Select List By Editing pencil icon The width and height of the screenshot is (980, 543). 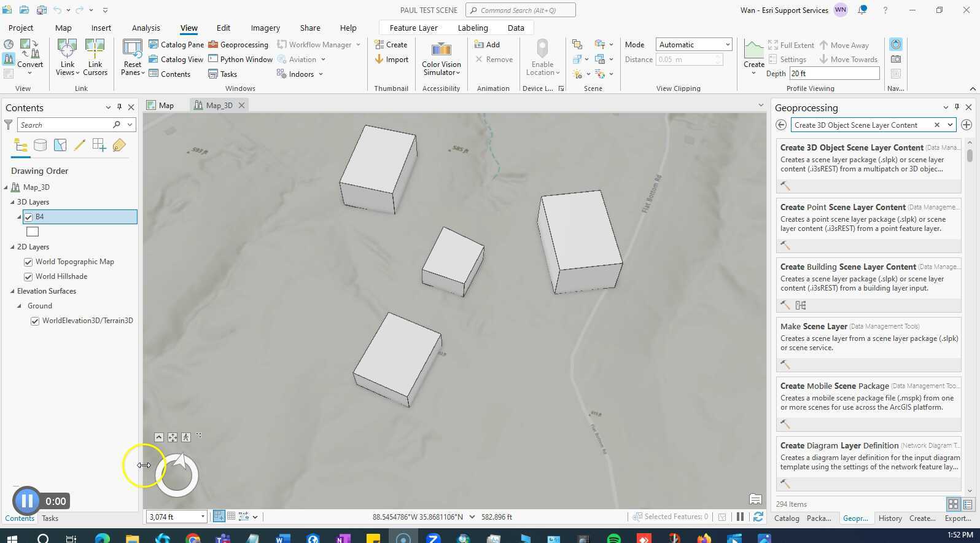79,145
